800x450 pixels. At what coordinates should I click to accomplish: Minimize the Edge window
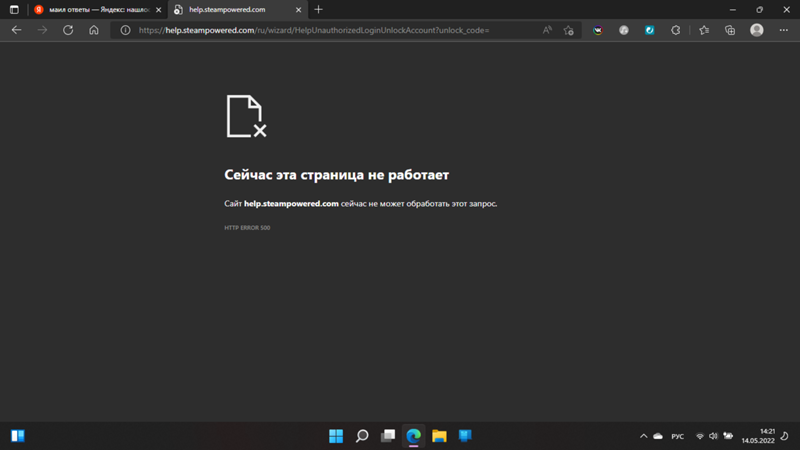(733, 10)
